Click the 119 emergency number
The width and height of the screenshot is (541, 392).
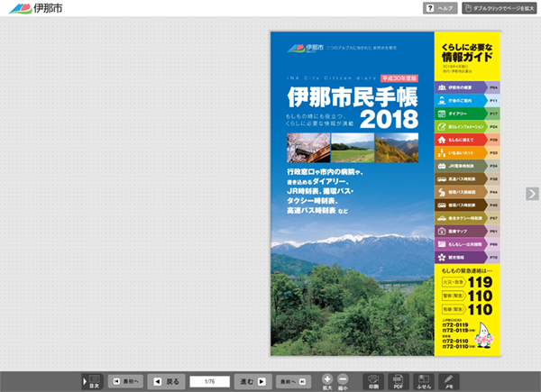click(x=480, y=282)
